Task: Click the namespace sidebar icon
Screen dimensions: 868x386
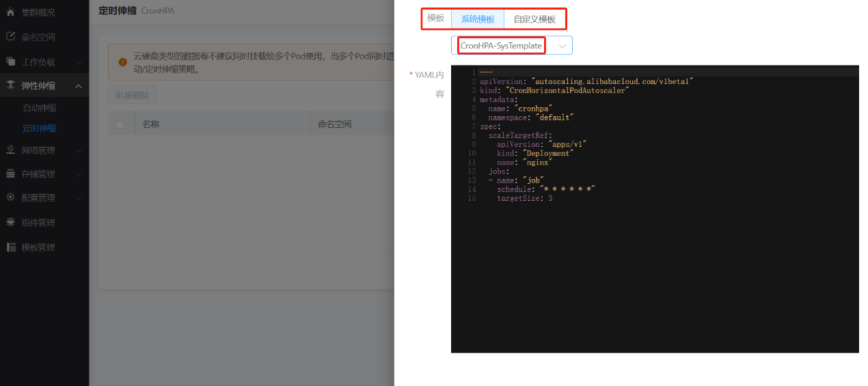Action: pos(10,37)
